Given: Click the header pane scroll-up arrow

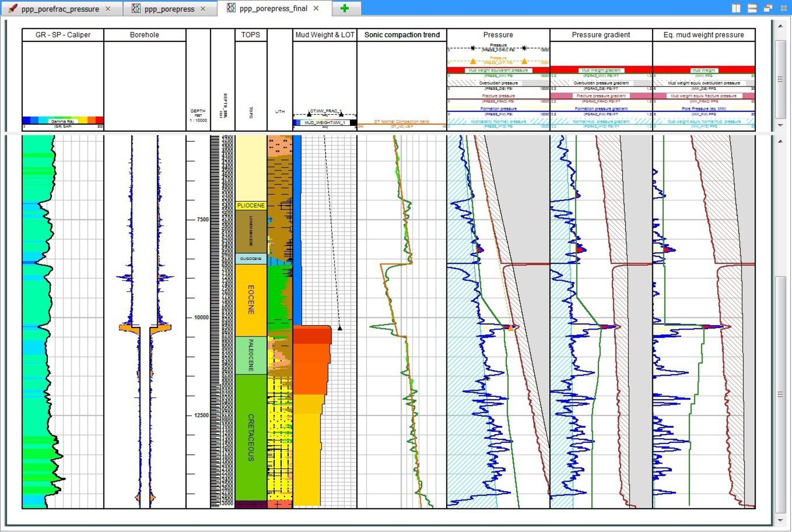Looking at the screenshot, I should (781, 26).
